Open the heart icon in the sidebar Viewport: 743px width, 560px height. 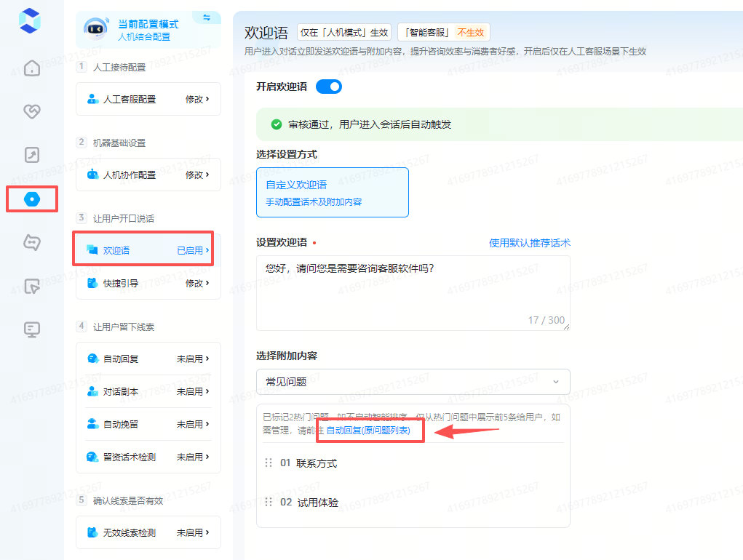point(32,111)
